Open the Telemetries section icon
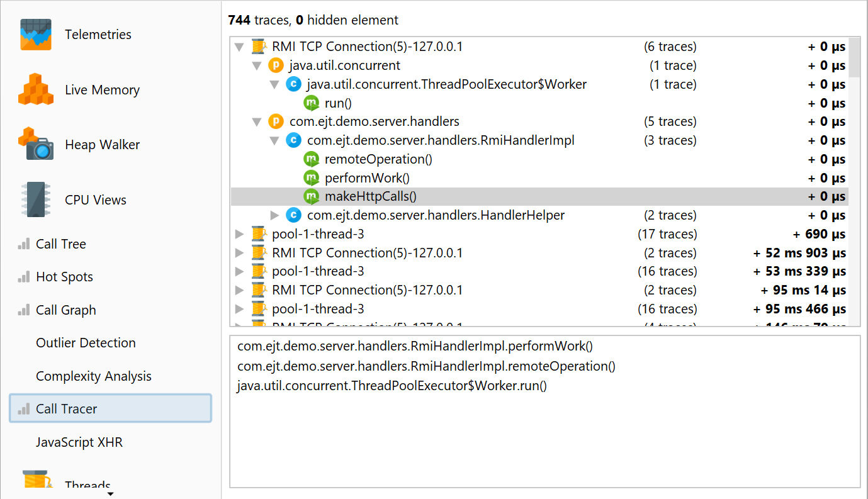The width and height of the screenshot is (868, 499). [x=35, y=35]
